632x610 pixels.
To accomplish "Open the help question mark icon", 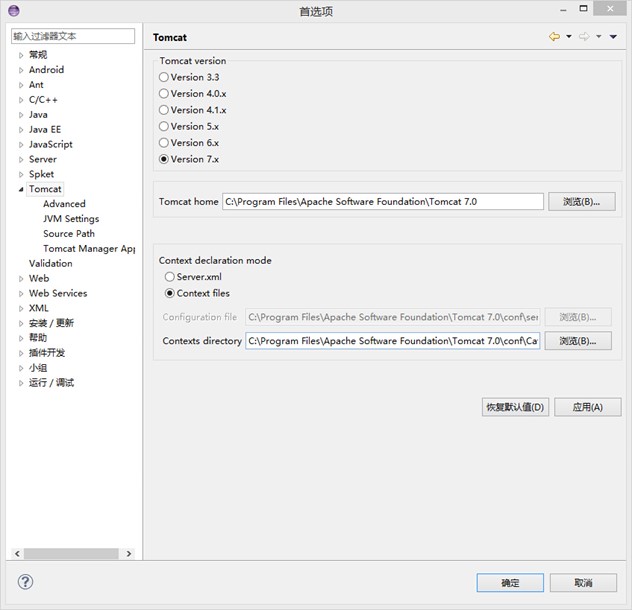I will coord(25,581).
